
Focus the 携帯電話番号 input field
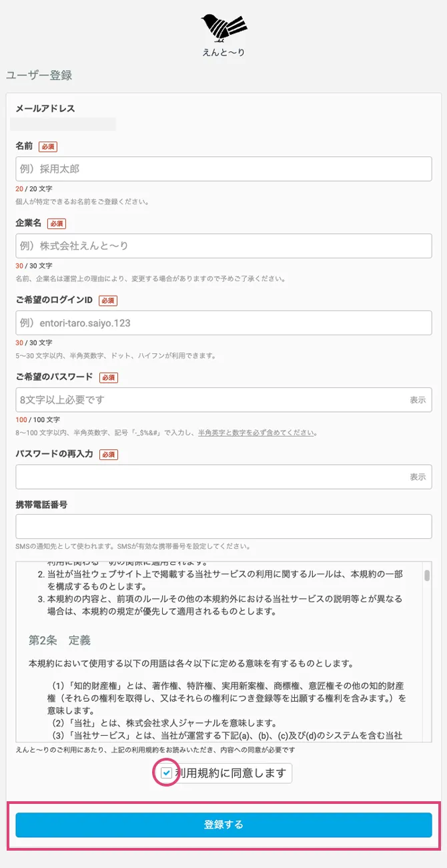pos(223,526)
